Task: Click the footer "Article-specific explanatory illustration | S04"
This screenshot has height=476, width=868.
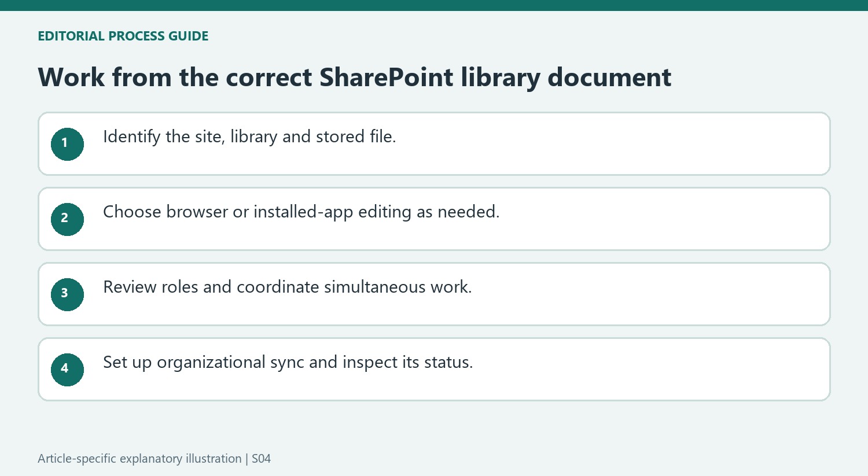Action: 154,459
